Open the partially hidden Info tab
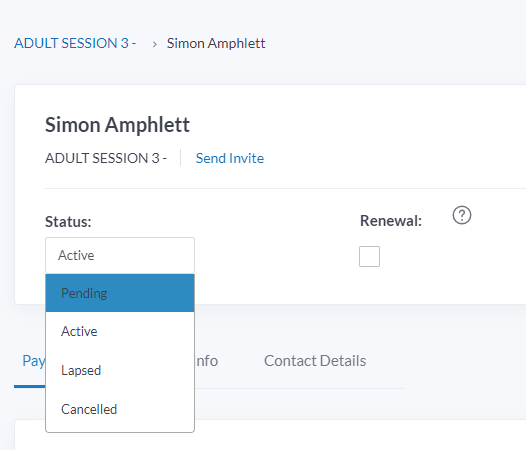Screen dimensions: 526x450 207,361
